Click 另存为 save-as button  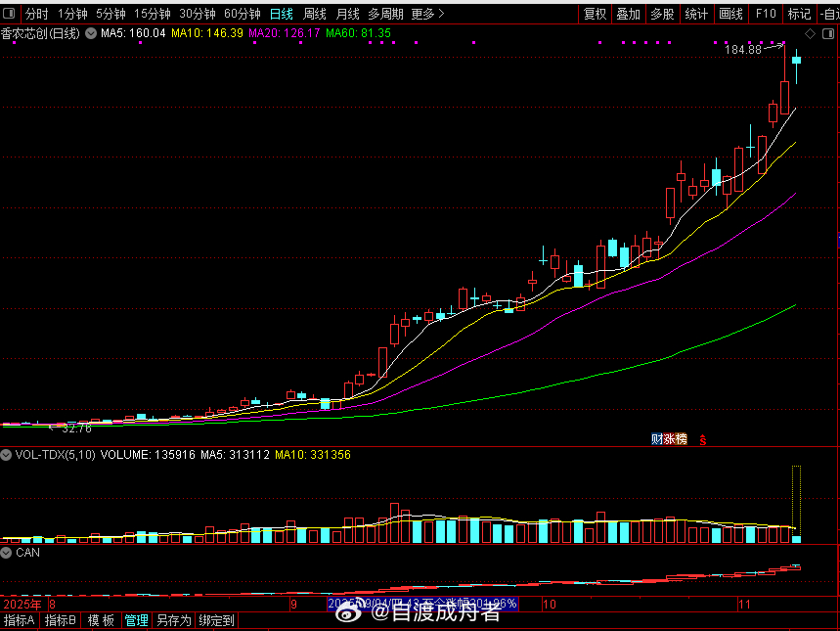173,621
